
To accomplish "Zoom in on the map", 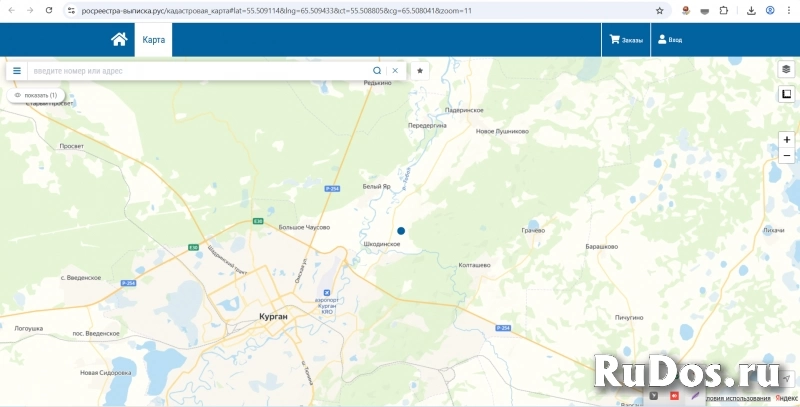I will (x=786, y=140).
